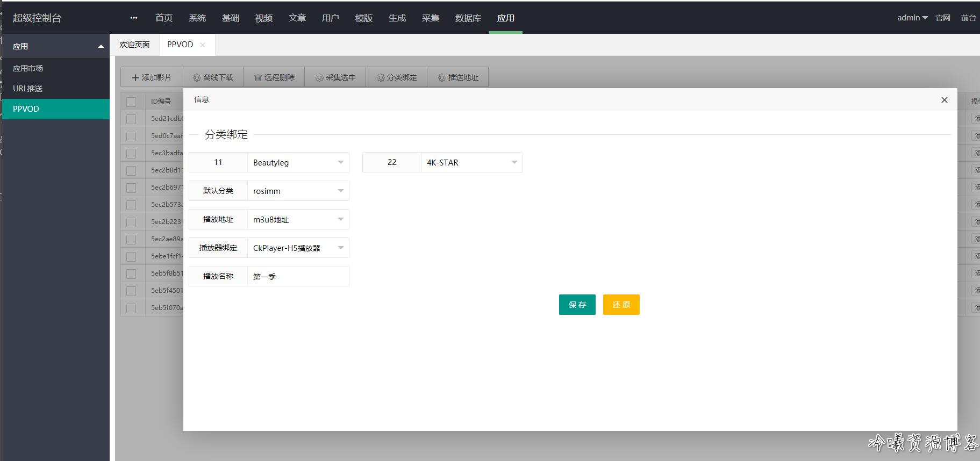The height and width of the screenshot is (461, 980).
Task: Check the row 5ec2b2231 checkbox
Action: [x=131, y=222]
